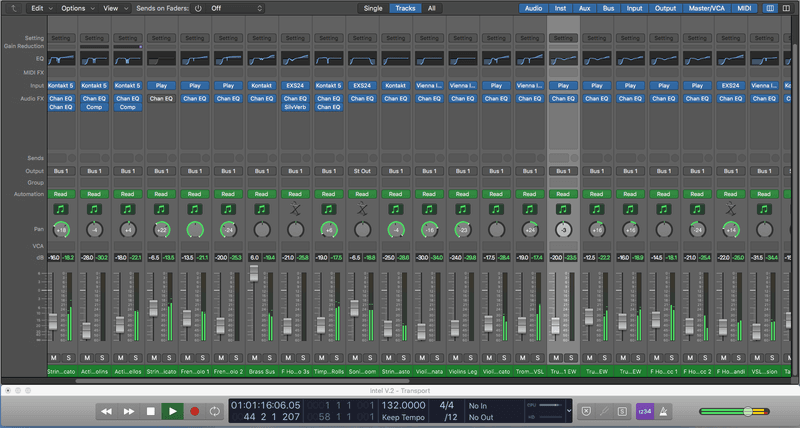Toggle the MIDI channel filter button
The image size is (800, 428).
tap(744, 8)
